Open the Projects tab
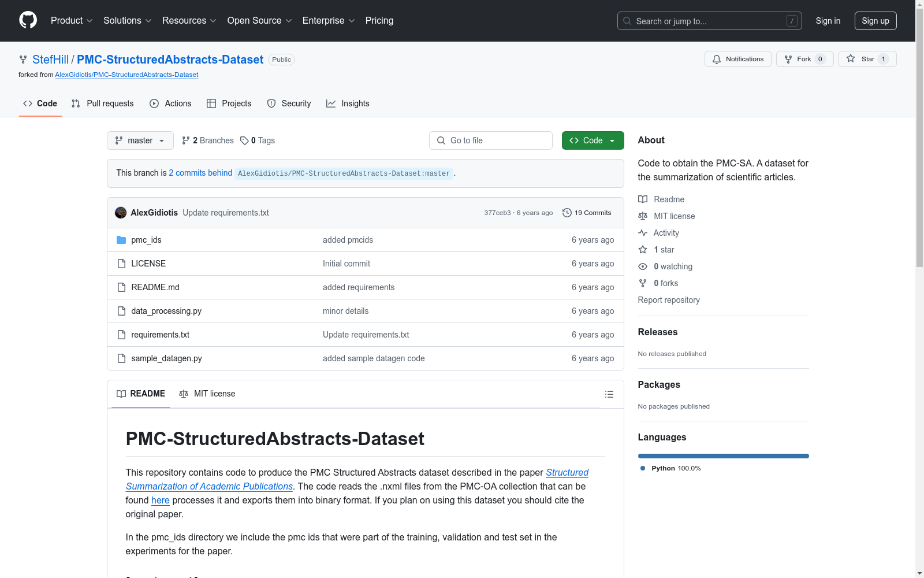Viewport: 924px width, 578px height. point(229,103)
